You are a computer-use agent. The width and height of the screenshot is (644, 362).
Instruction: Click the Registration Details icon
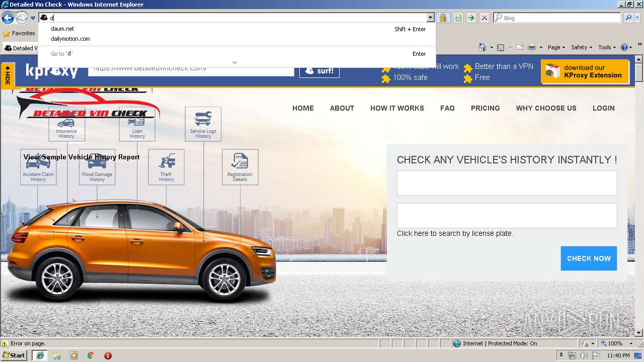(240, 167)
